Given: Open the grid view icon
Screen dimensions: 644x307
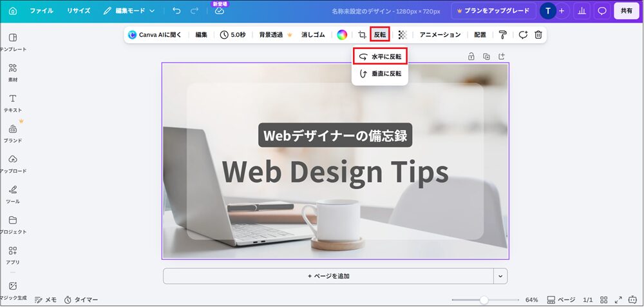Looking at the screenshot, I should pyautogui.click(x=604, y=300).
